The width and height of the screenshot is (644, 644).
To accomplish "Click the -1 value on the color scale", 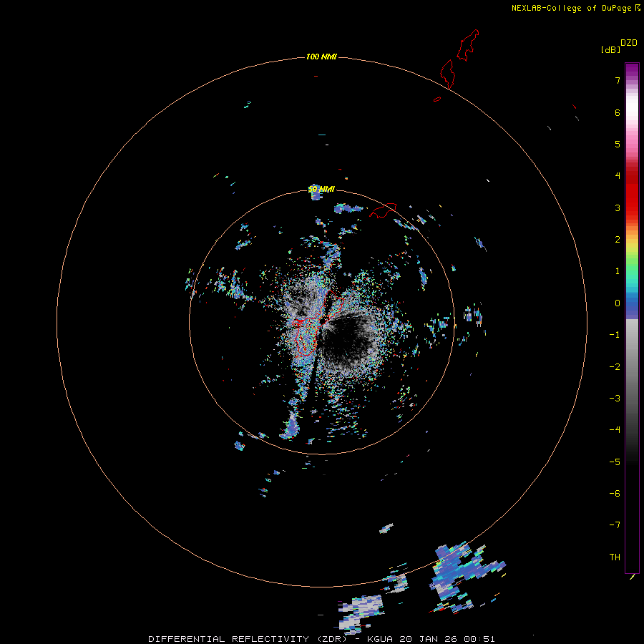I will point(615,335).
